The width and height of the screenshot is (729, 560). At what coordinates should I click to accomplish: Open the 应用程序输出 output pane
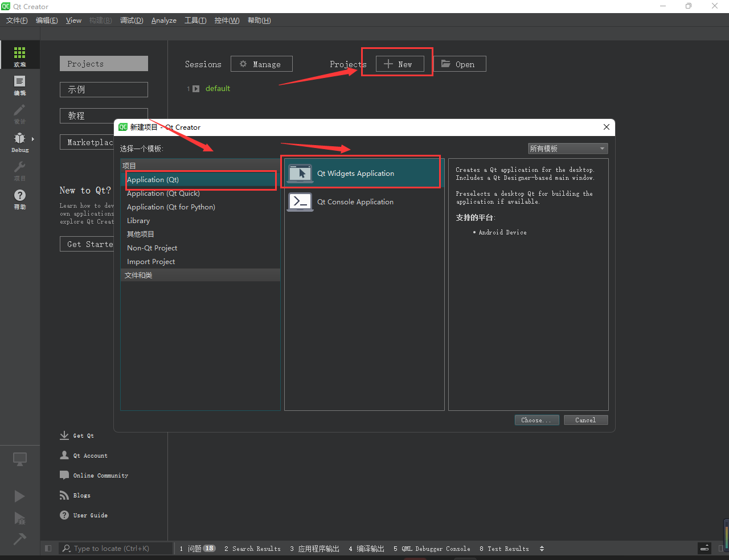point(314,549)
